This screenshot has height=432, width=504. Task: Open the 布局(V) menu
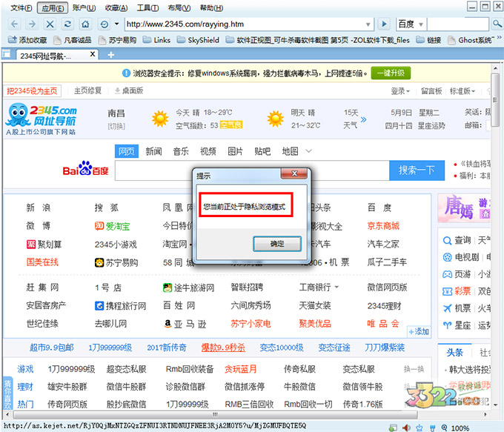point(179,7)
